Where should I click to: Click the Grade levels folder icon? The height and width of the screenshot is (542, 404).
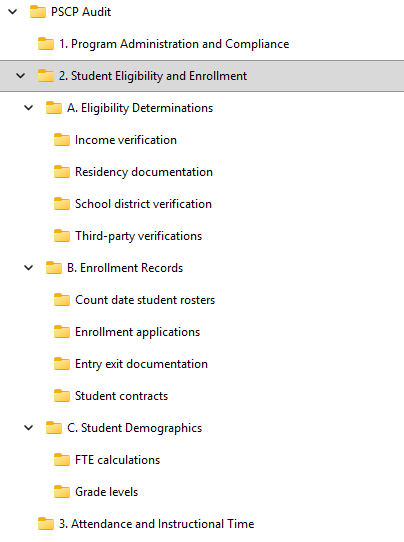tap(62, 492)
